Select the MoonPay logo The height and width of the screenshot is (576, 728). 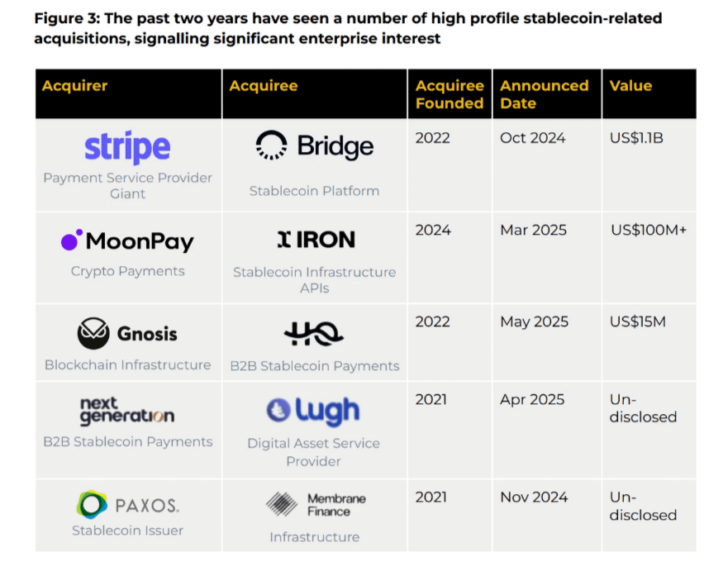tap(127, 241)
